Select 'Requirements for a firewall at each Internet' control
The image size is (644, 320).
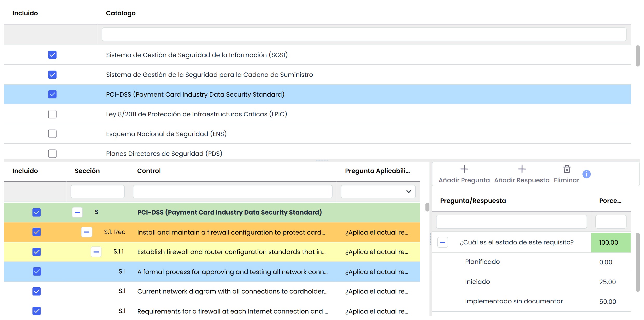[x=233, y=311]
